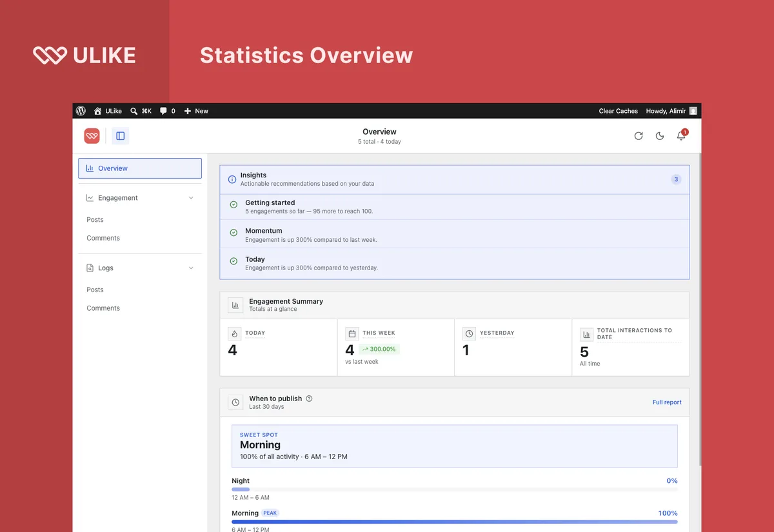The image size is (774, 532).
Task: Select the Momentum insight title
Action: coord(263,231)
